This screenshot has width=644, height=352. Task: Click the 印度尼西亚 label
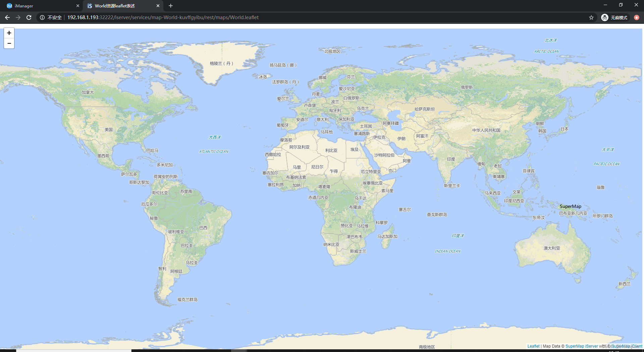coord(514,201)
